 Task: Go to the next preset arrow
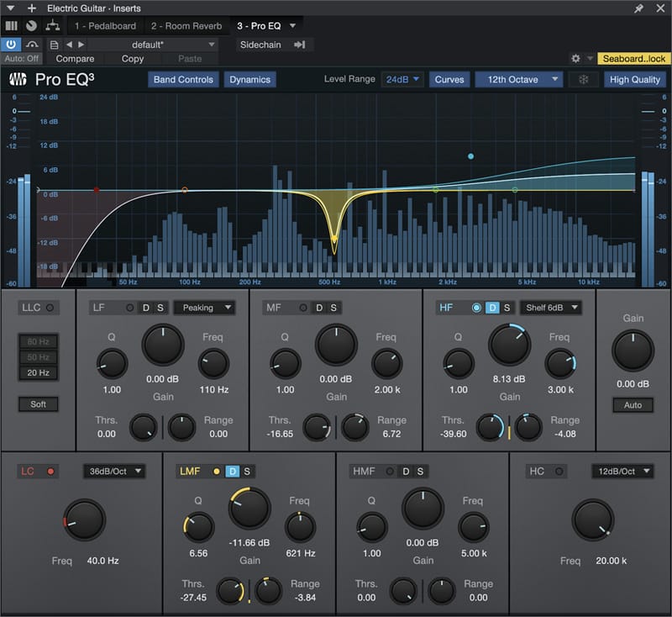point(81,45)
